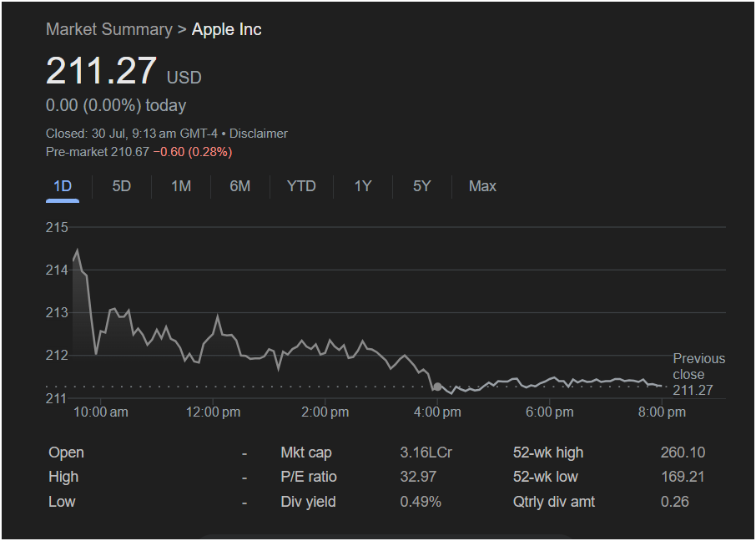Click the 214 y-axis label

[57, 270]
